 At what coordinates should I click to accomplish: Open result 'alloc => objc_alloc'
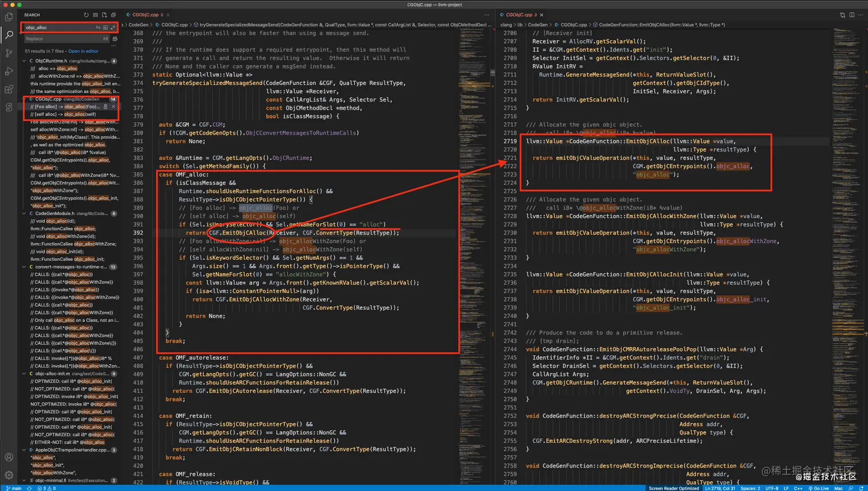click(x=54, y=68)
